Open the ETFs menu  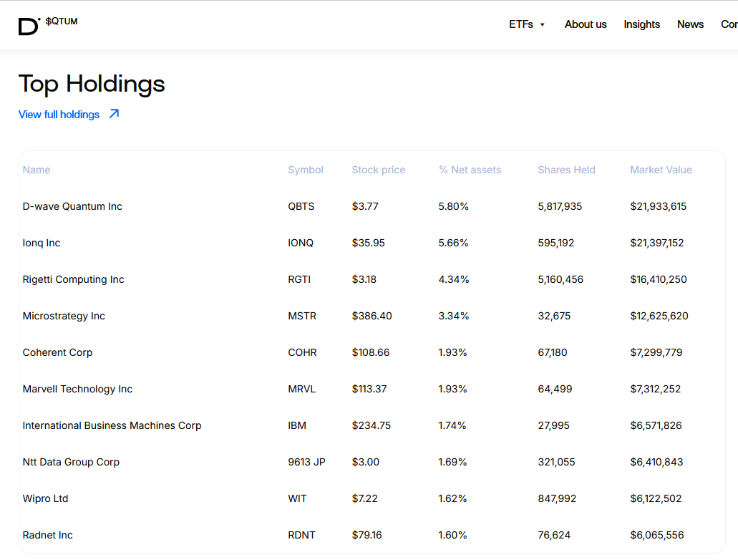[521, 24]
